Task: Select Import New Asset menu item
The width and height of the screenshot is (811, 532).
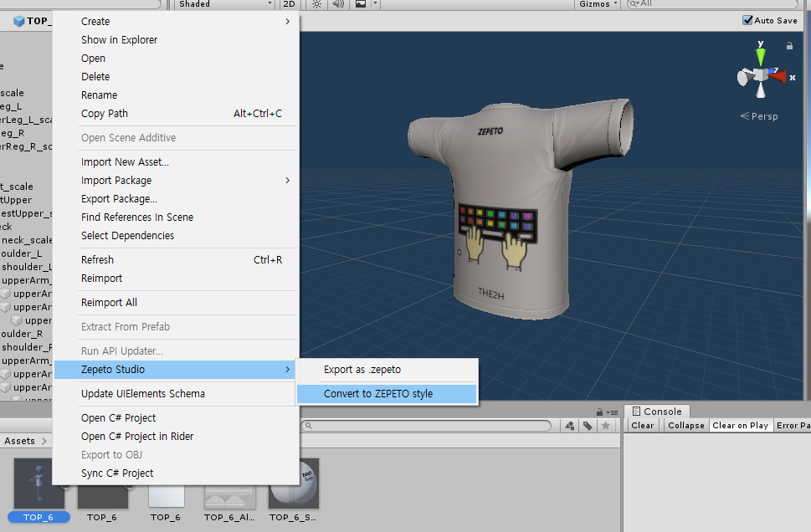Action: pos(176,161)
